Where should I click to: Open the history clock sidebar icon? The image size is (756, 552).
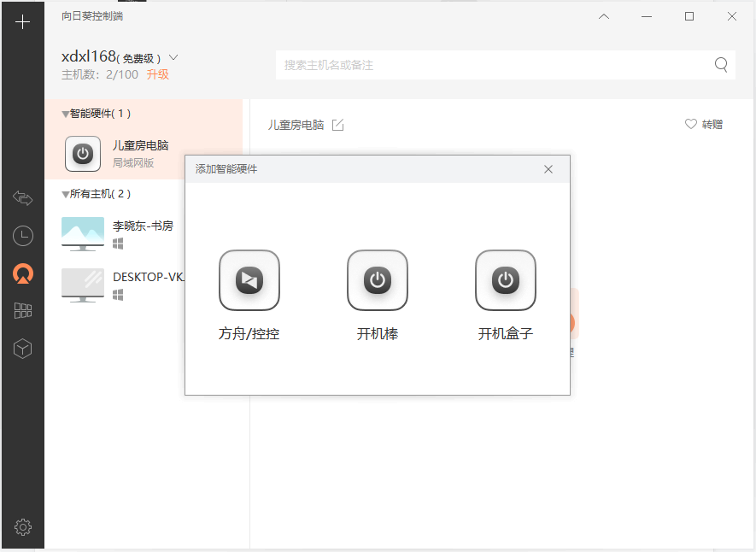click(x=23, y=236)
